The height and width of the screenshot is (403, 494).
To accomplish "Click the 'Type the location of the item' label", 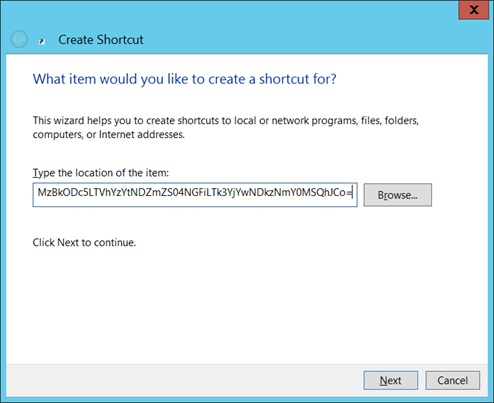I will (101, 173).
